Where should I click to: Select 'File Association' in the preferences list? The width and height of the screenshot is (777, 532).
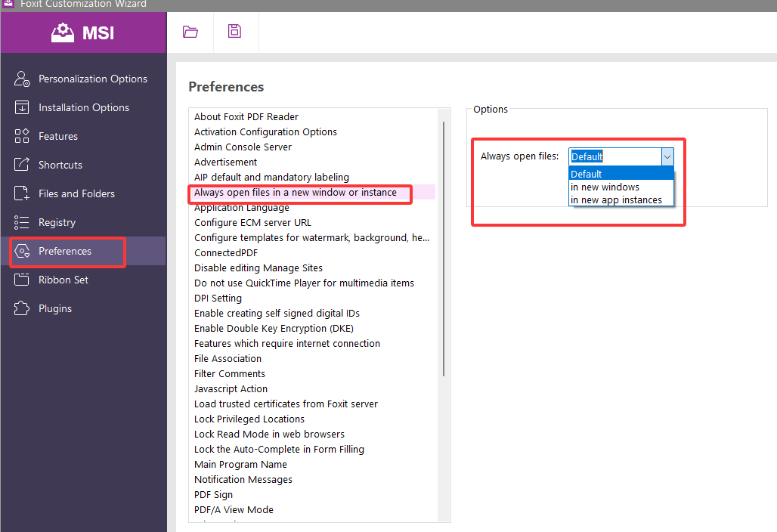228,358
